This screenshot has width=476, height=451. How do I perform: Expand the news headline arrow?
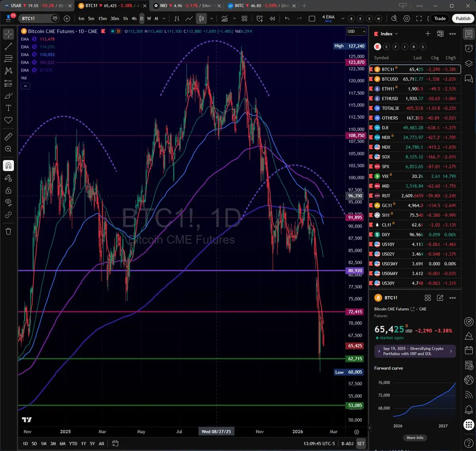451,351
